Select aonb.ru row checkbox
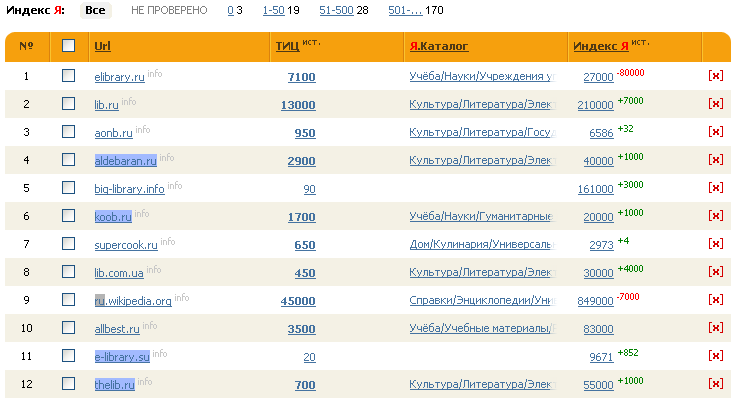 tap(69, 131)
